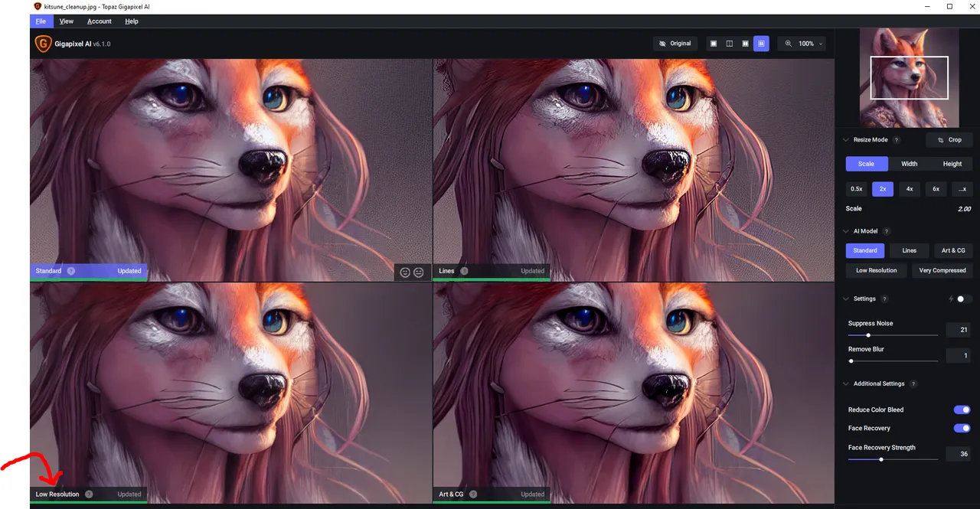Open Resize Mode help icon

(897, 140)
